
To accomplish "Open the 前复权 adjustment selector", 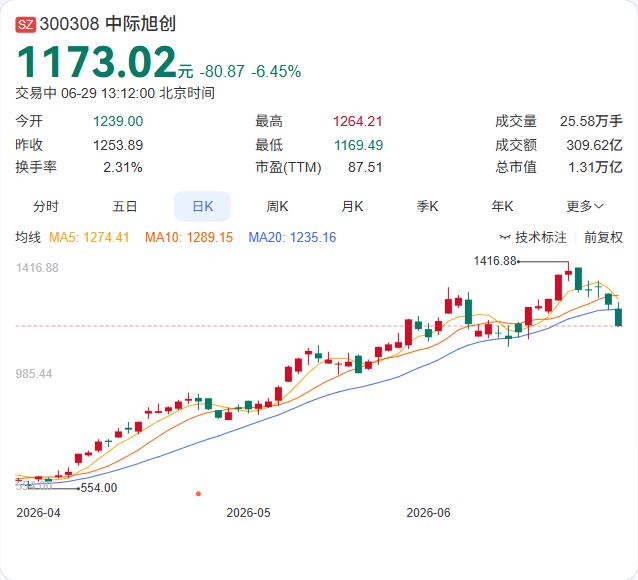I will 603,237.
